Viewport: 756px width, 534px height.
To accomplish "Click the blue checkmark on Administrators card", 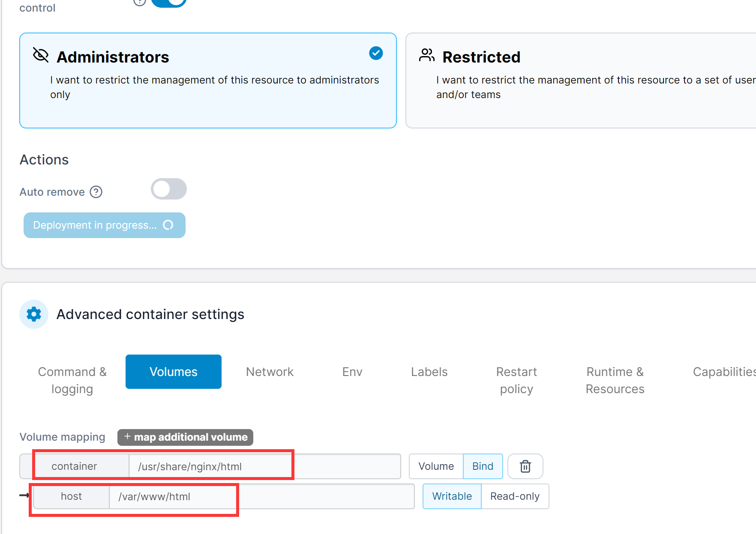I will (x=376, y=53).
